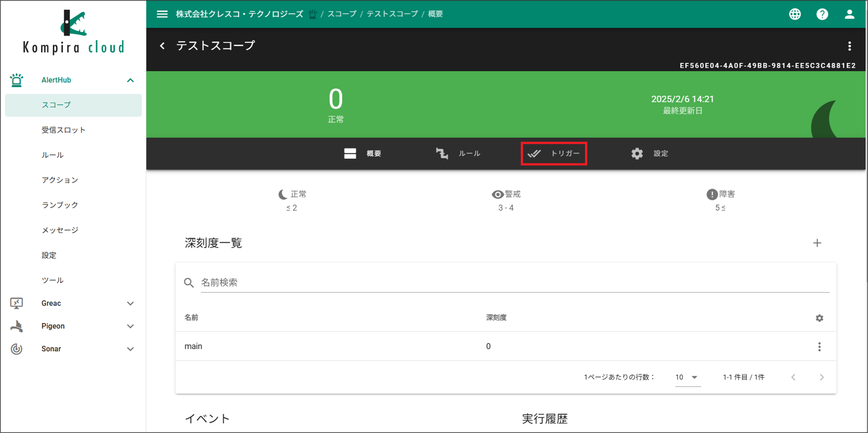Open the rows per page dropdown
This screenshot has height=433, width=868.
[x=687, y=377]
